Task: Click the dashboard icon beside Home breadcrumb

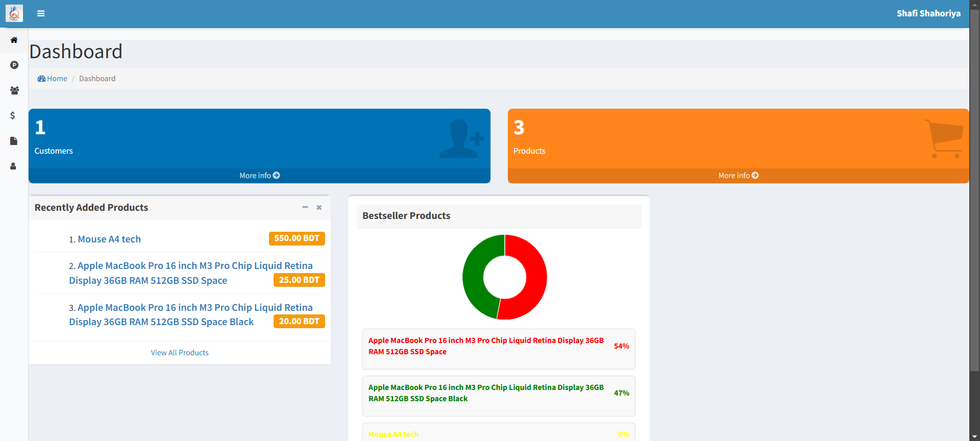Action: 41,79
